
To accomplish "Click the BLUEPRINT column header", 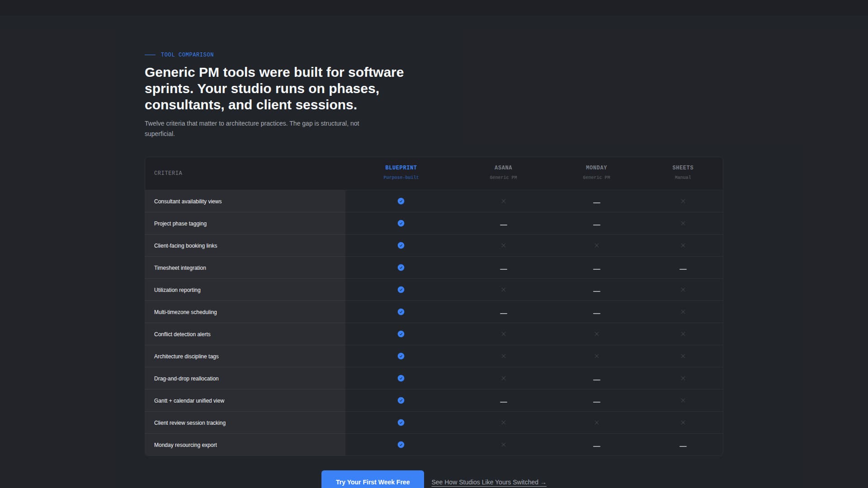I will point(401,168).
